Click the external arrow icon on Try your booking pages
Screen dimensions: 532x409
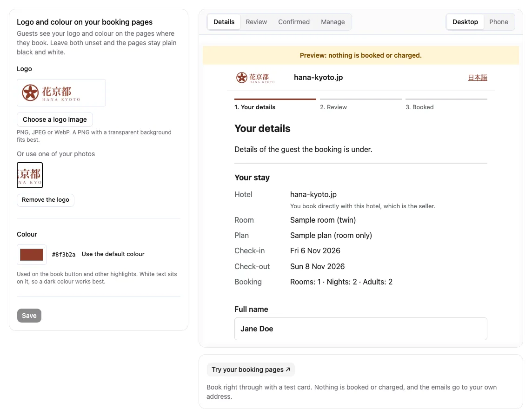pos(288,369)
